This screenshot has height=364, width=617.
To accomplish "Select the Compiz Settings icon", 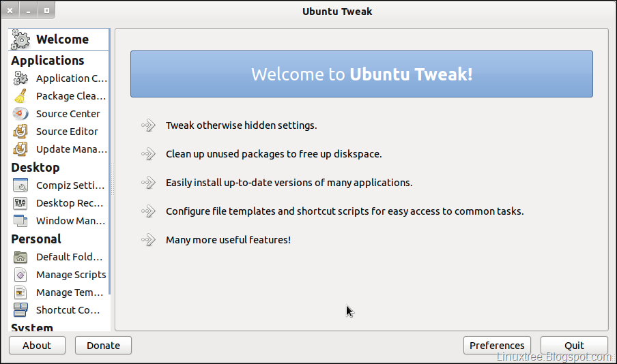I will (20, 185).
